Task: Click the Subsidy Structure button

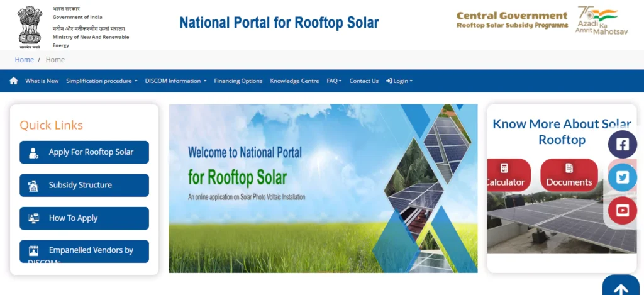Action: point(84,186)
